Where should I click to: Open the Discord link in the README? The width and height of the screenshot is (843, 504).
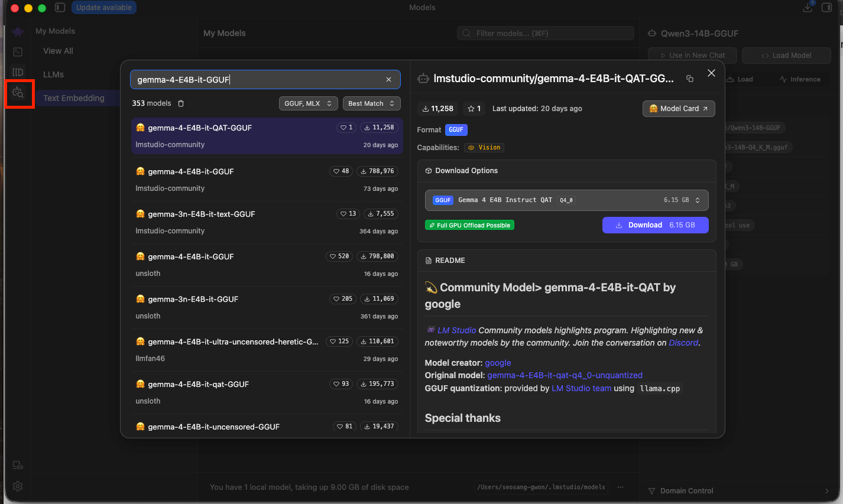coord(683,343)
